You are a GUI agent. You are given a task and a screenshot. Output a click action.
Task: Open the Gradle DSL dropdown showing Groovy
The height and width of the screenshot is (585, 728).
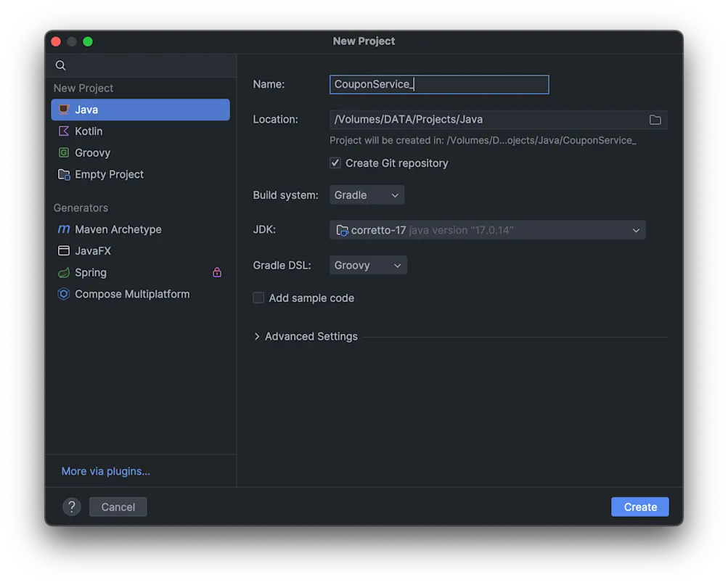[367, 265]
